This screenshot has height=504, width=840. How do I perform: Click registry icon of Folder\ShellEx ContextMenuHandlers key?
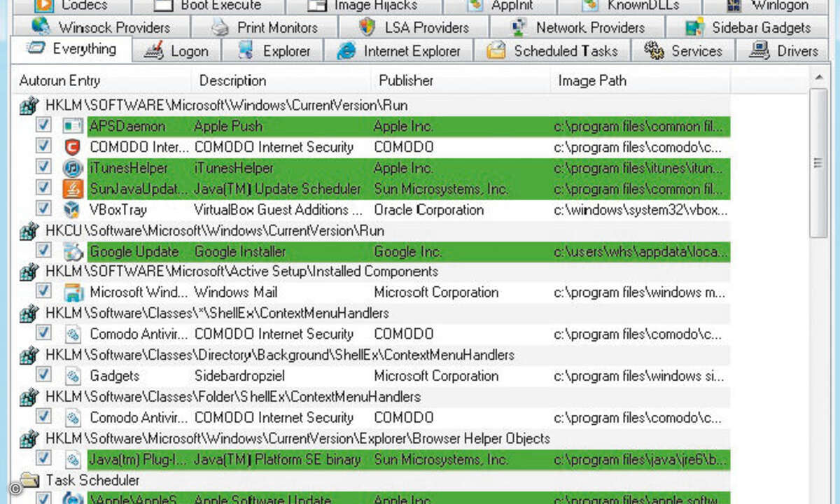click(29, 397)
